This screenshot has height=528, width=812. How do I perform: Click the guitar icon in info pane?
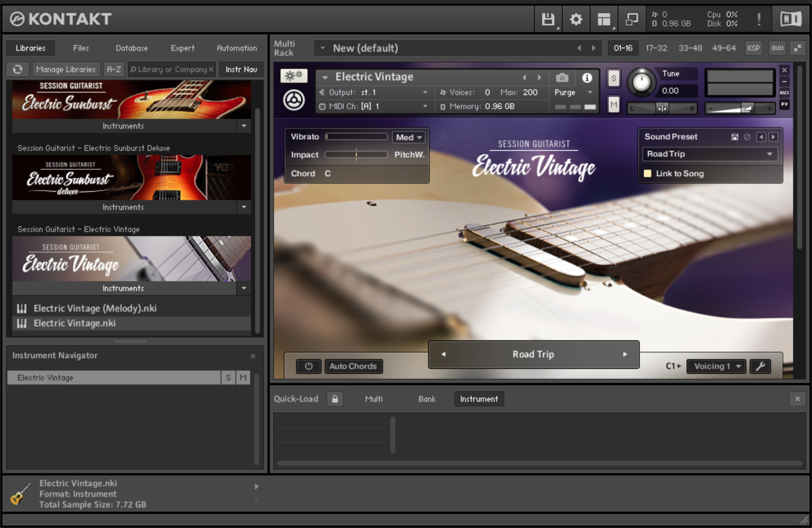pyautogui.click(x=20, y=494)
